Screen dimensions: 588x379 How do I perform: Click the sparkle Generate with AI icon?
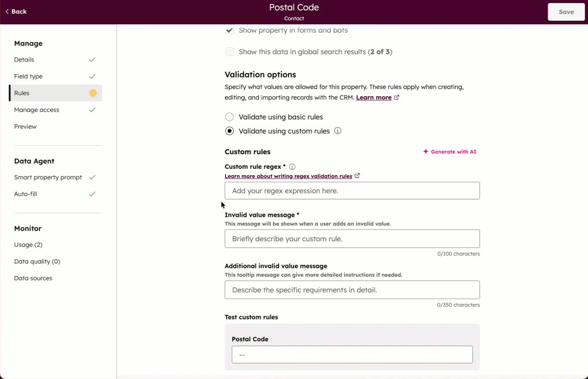(425, 152)
